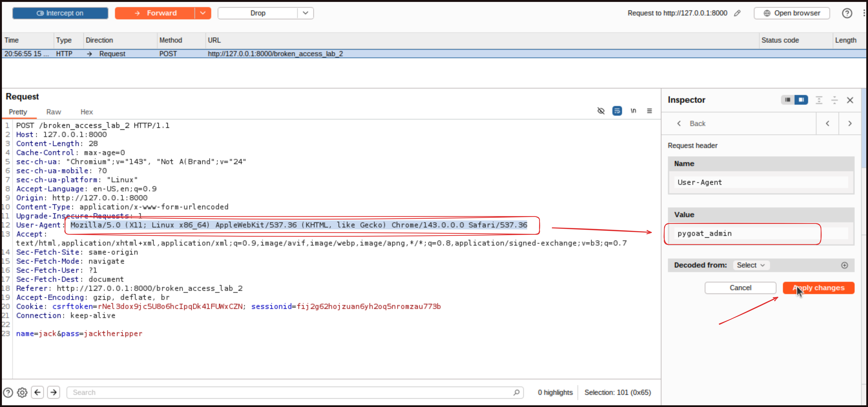Sort by the Type column header
The width and height of the screenshot is (868, 407).
(x=68, y=40)
